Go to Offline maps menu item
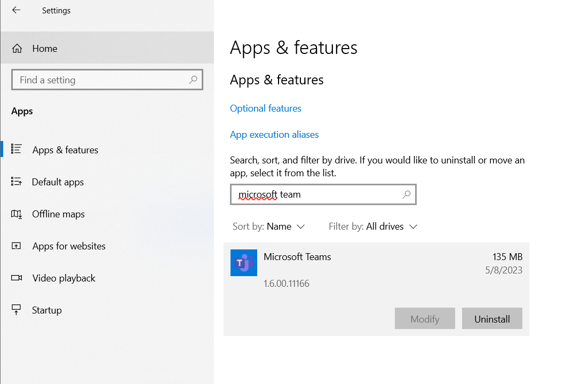 coord(59,214)
